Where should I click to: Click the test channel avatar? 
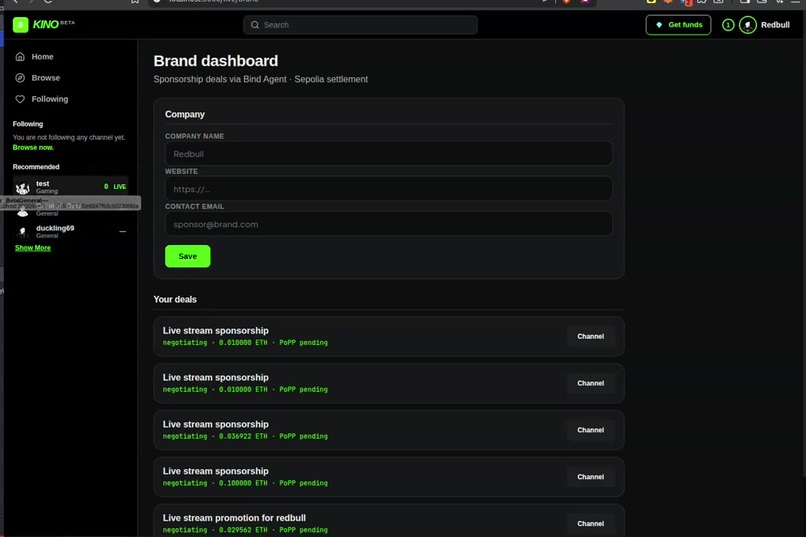click(x=23, y=188)
